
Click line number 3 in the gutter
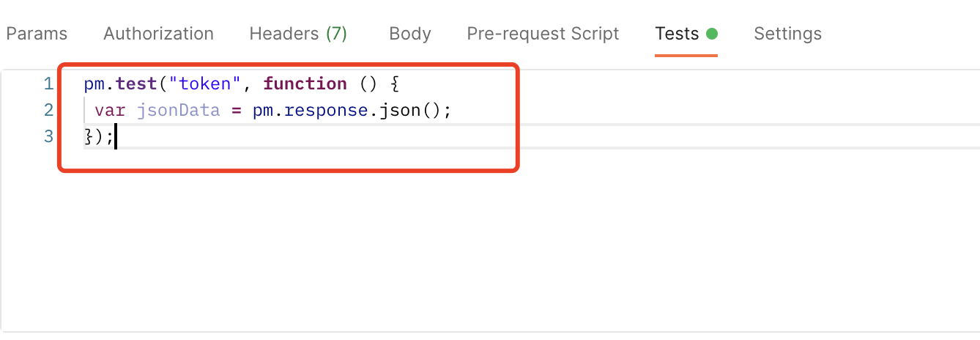48,137
